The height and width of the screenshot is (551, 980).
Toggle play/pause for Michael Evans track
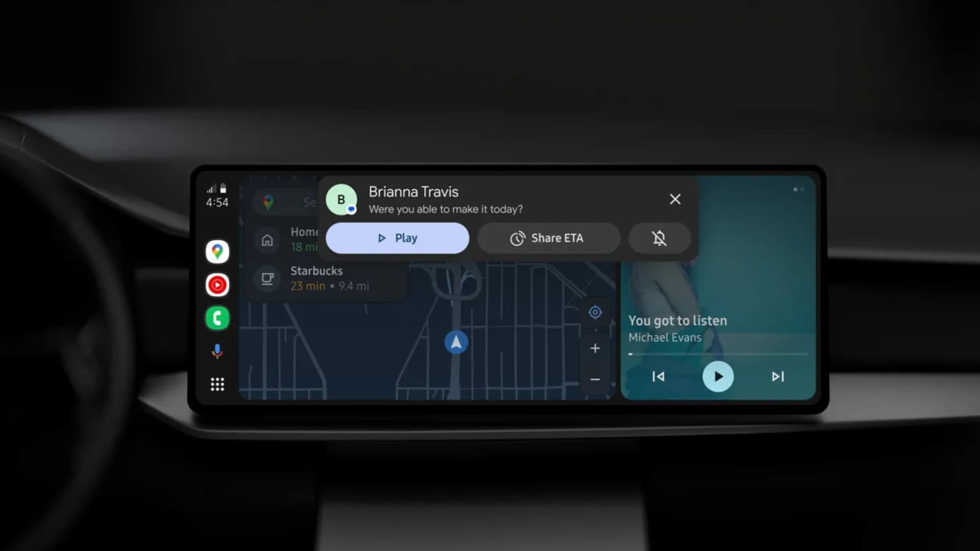point(718,376)
